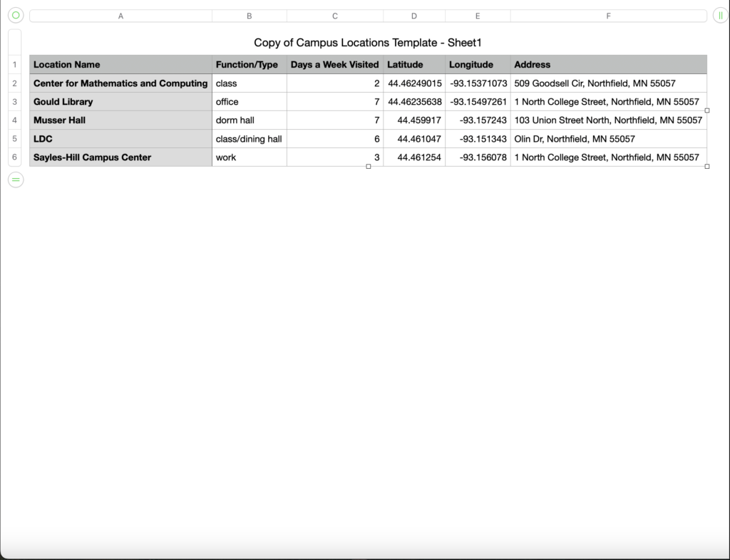The height and width of the screenshot is (560, 730).
Task: Select the 'Musser Hall' cell
Action: tap(120, 120)
